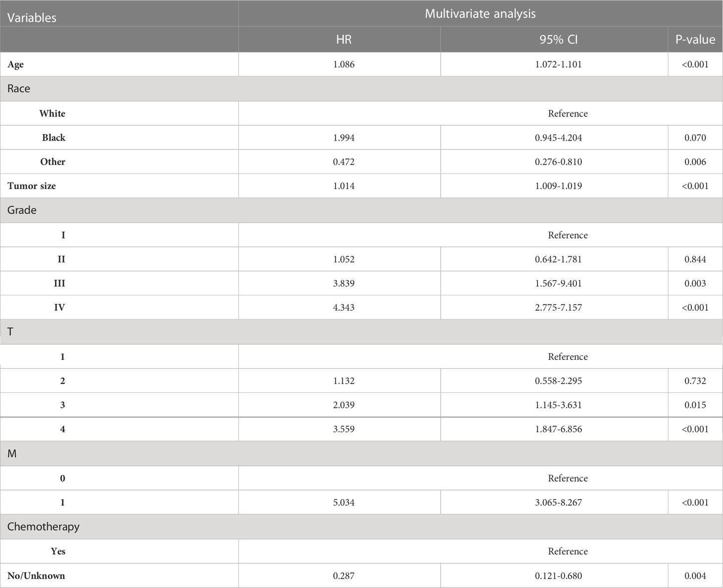Image resolution: width=723 pixels, height=588 pixels.
Task: Click CI value 0.642-1.781
Action: tap(558, 259)
